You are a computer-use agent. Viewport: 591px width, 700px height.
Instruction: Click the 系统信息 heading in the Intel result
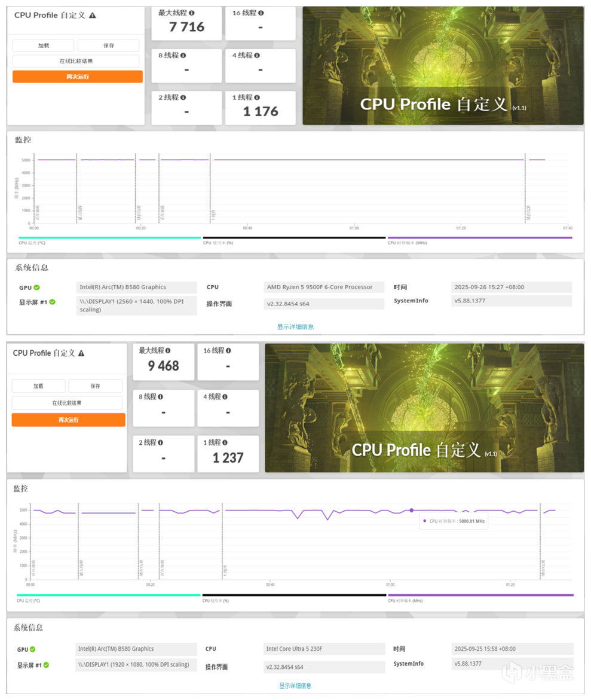tap(28, 628)
